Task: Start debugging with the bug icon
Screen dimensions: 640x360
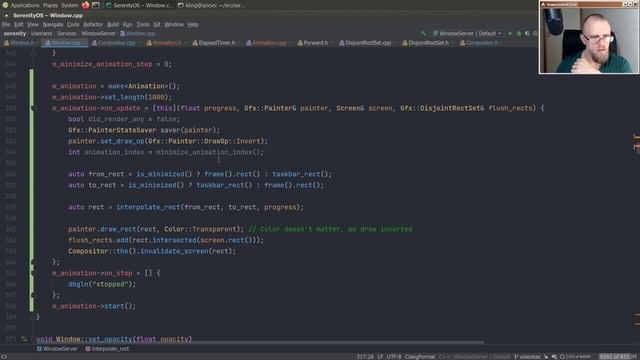Action: tap(519, 33)
